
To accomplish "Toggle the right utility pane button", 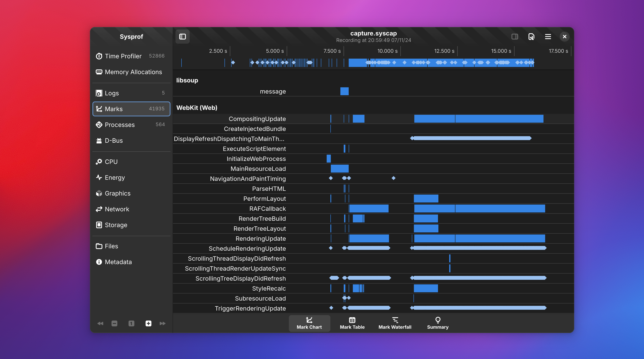I will point(514,37).
